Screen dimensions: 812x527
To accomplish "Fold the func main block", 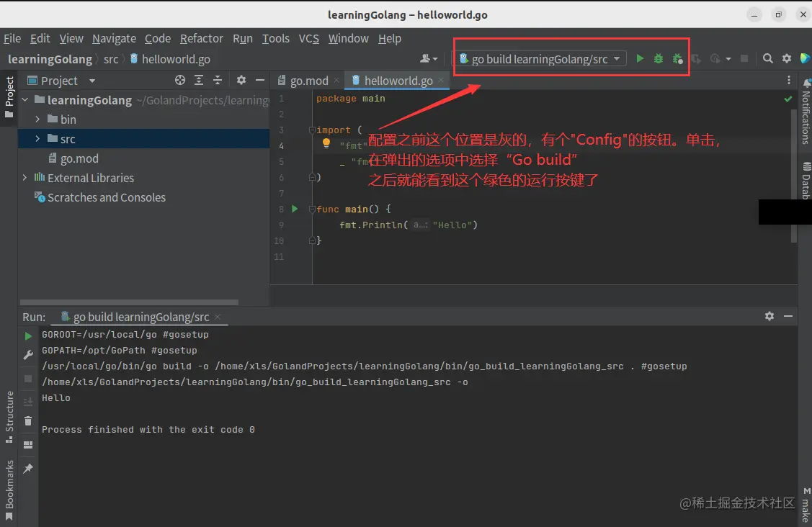I will 312,209.
